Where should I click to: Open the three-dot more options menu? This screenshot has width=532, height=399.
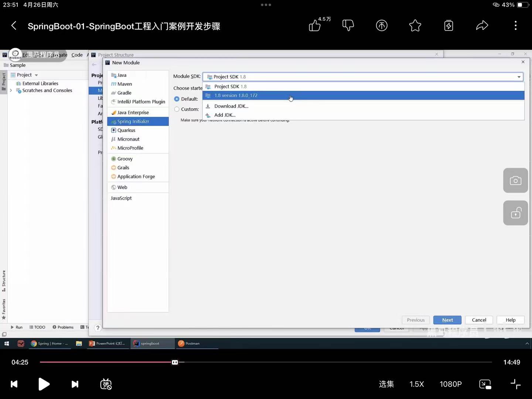pyautogui.click(x=516, y=25)
